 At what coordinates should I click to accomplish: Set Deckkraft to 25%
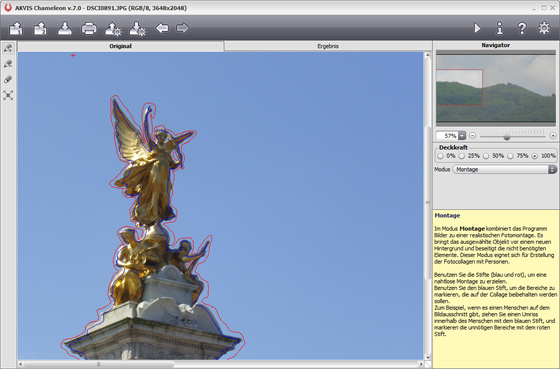[x=462, y=156]
